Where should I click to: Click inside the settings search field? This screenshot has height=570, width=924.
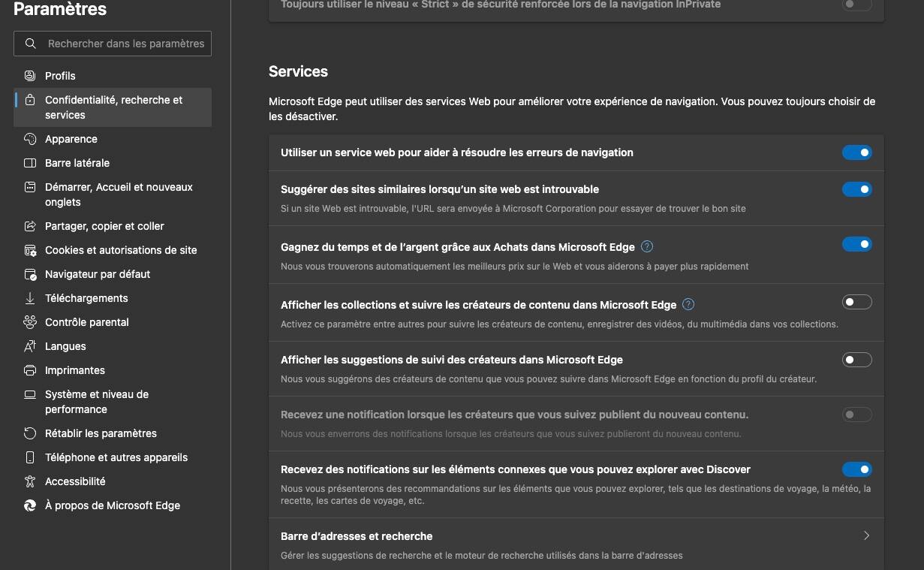tap(124, 44)
